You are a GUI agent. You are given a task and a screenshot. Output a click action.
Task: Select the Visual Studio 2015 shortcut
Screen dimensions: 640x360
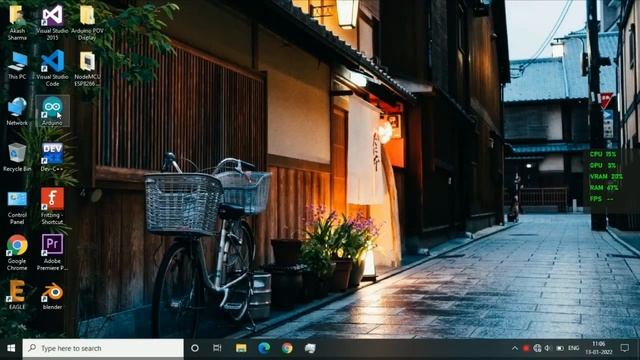[x=52, y=23]
